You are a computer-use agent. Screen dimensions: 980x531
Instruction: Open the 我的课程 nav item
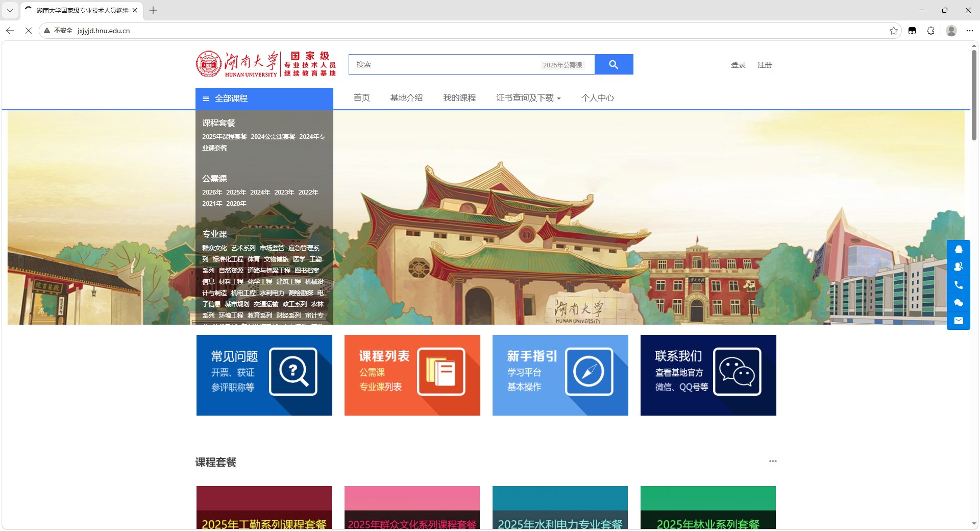[459, 98]
